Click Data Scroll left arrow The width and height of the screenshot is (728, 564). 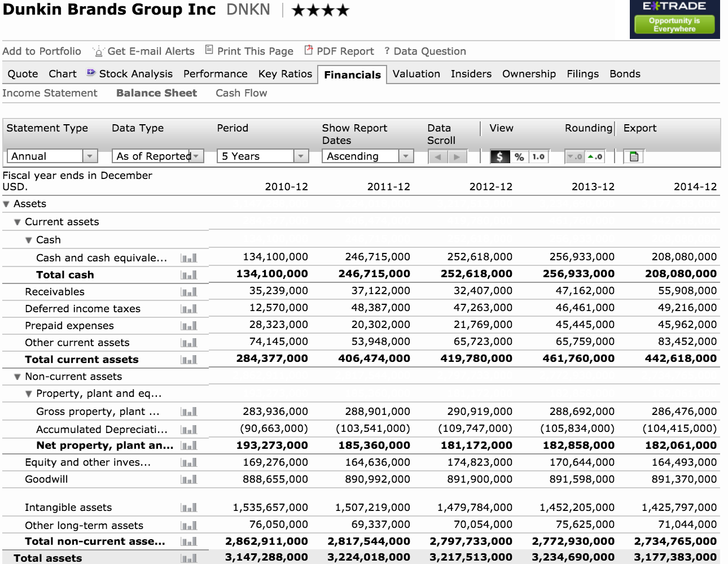click(437, 156)
